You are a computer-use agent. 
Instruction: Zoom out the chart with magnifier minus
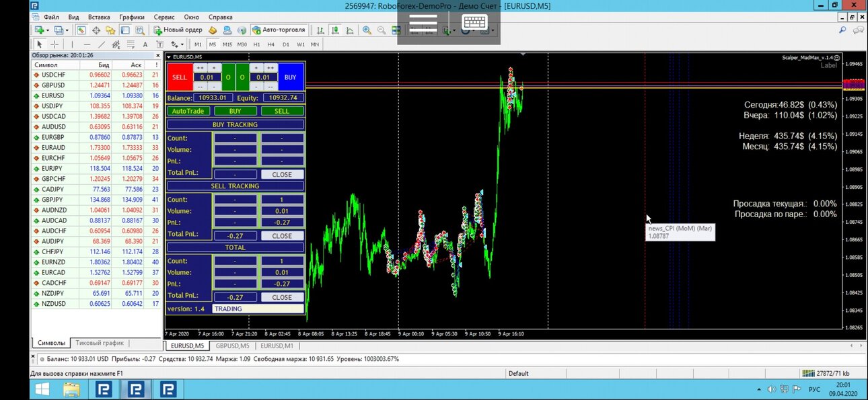coord(381,30)
